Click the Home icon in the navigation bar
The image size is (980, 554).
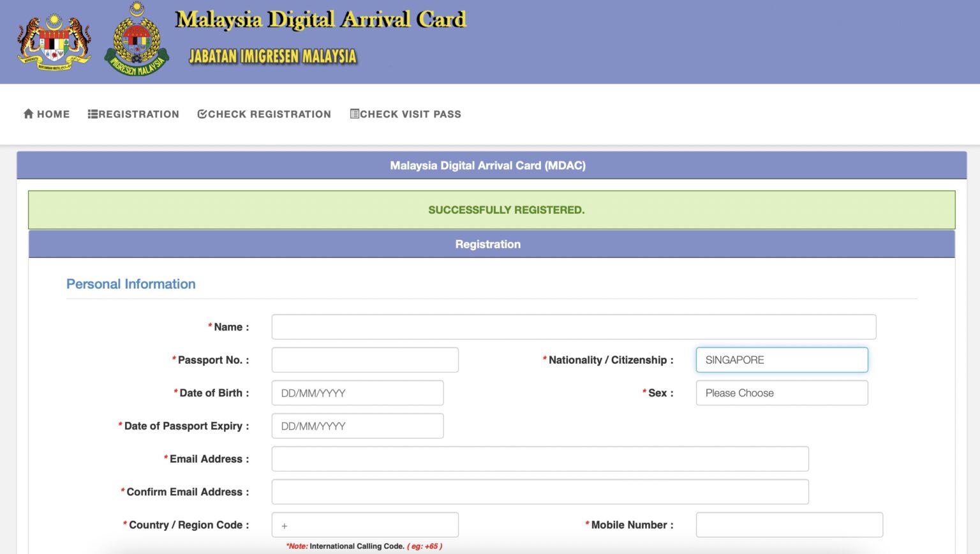point(29,113)
